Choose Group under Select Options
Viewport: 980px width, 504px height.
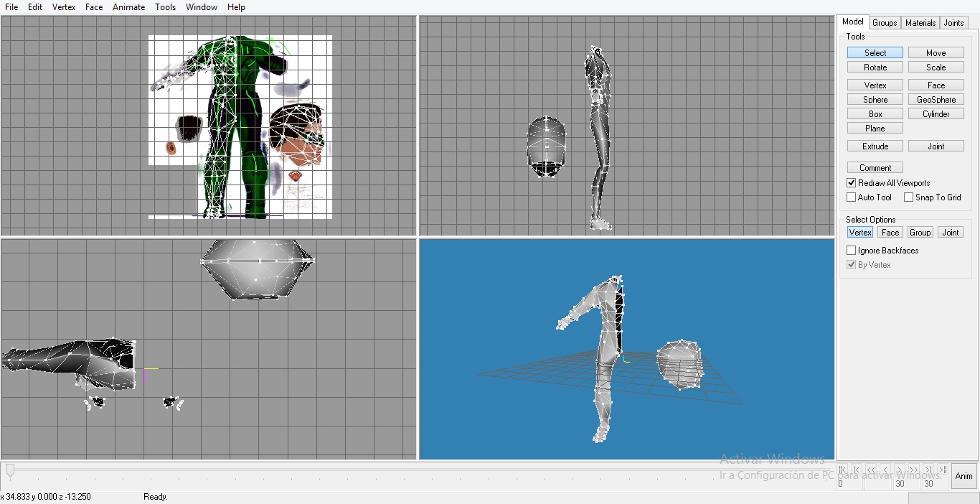point(920,233)
